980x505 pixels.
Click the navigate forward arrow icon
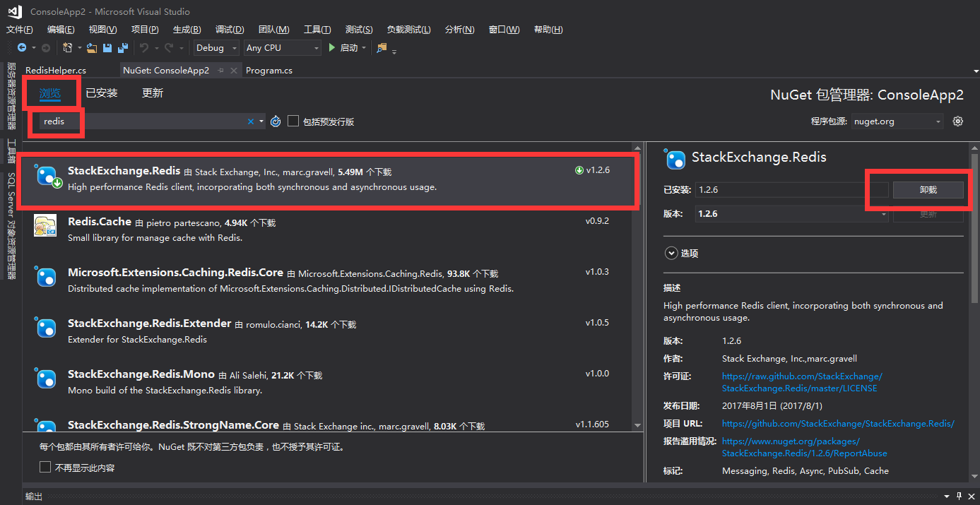tap(46, 48)
